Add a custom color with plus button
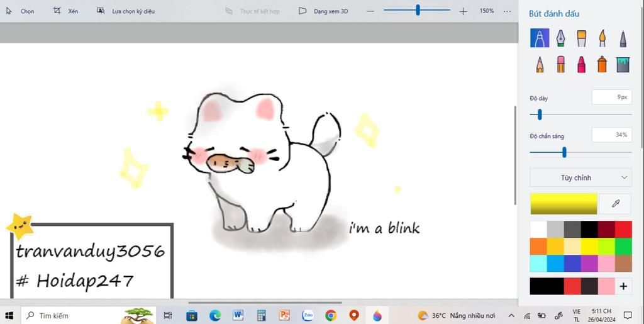Viewport: 644px width, 324px height. click(x=623, y=286)
